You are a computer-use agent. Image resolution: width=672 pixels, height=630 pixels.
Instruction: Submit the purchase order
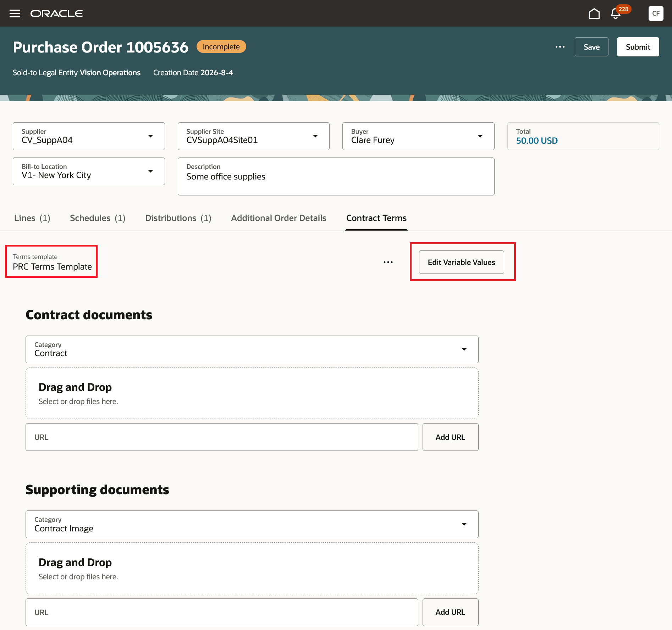click(638, 47)
